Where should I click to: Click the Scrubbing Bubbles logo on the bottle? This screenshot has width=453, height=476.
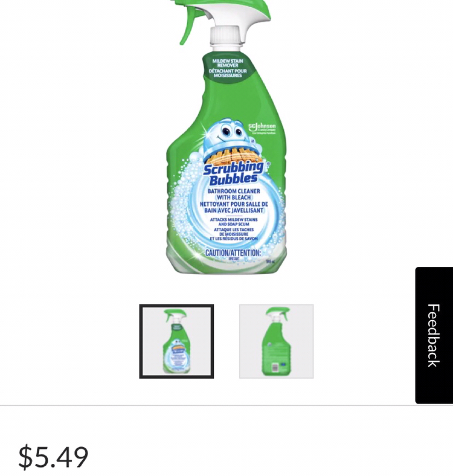(x=233, y=173)
